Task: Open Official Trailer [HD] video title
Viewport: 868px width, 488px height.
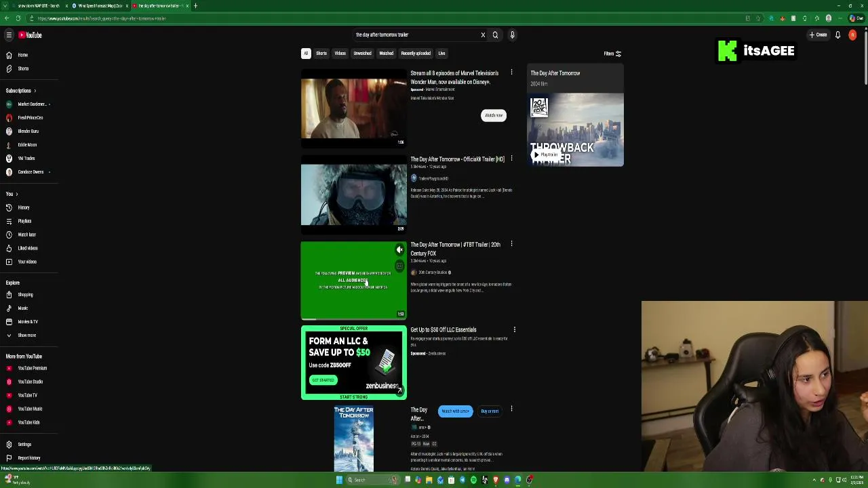Action: point(457,159)
